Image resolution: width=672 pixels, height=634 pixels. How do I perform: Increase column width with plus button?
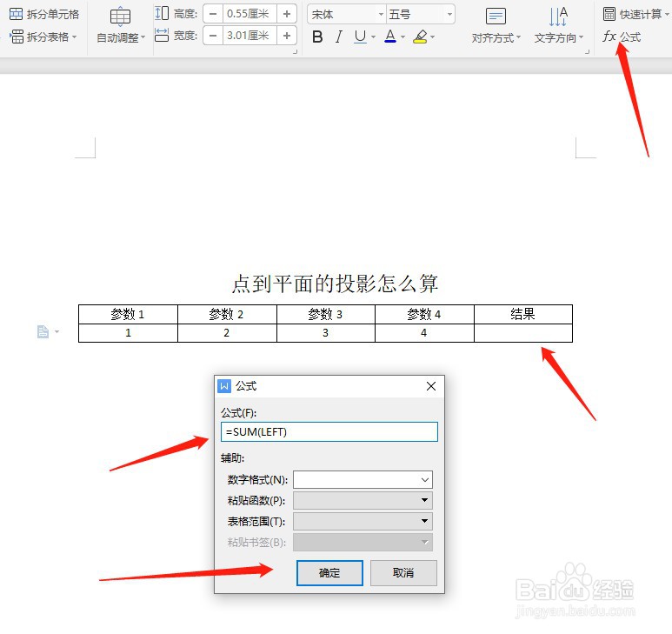(x=287, y=35)
